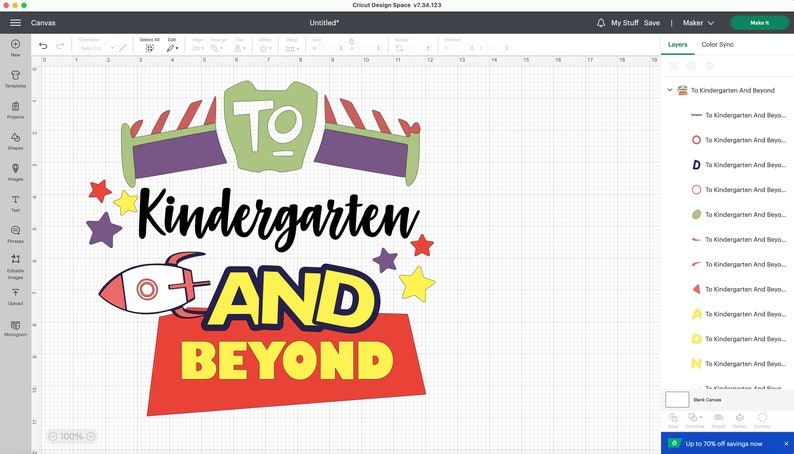The height and width of the screenshot is (454, 794).
Task: Open the Monogram tool
Action: click(x=16, y=328)
